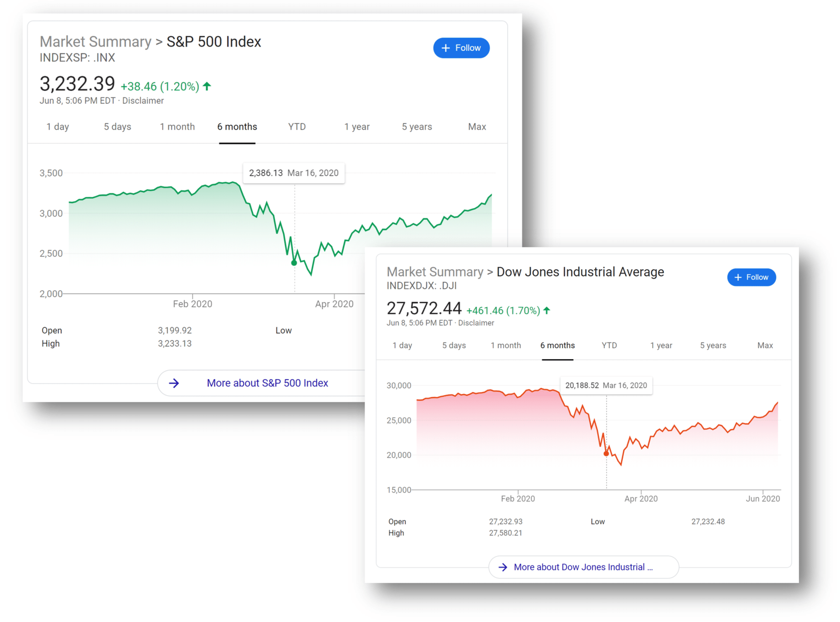Follow the Dow Jones Industrial Average
The image size is (840, 622).
tap(751, 277)
